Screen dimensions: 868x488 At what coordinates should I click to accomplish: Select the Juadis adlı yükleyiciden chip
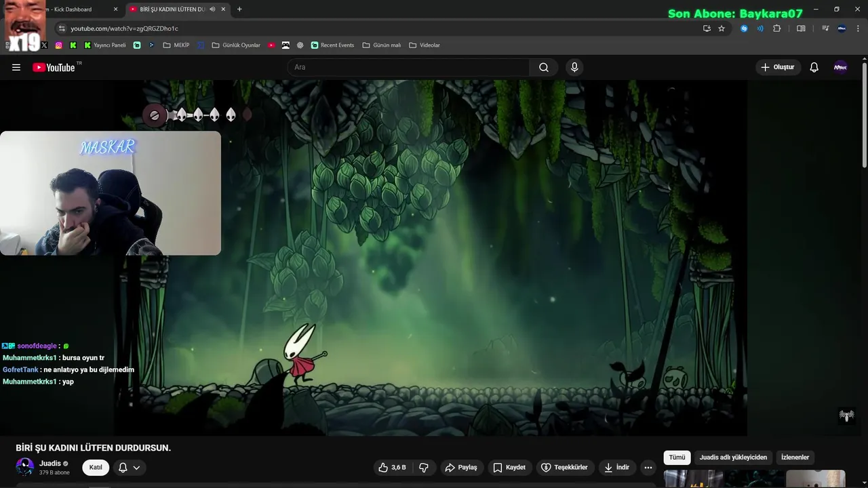pos(733,457)
